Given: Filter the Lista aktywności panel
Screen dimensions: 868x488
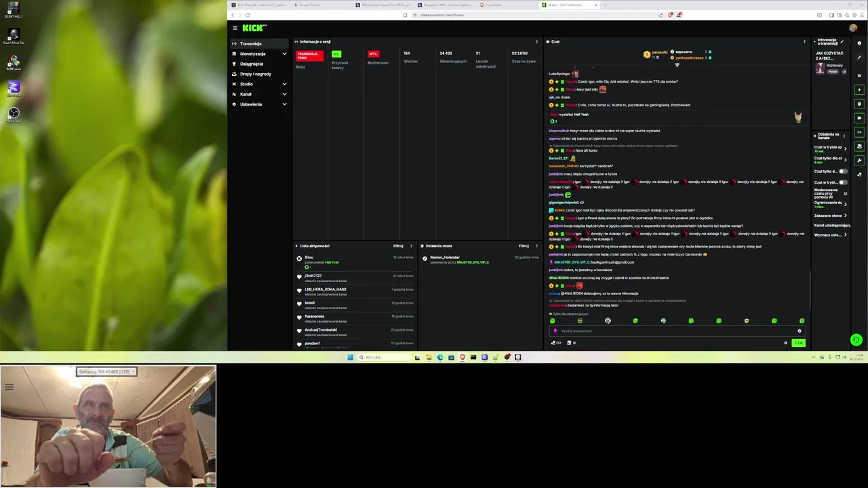Looking at the screenshot, I should 398,246.
